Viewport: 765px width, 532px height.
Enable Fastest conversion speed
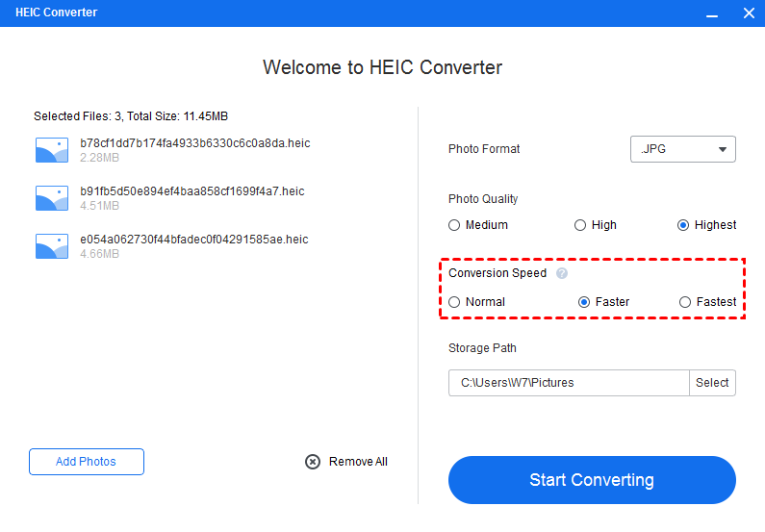(685, 302)
